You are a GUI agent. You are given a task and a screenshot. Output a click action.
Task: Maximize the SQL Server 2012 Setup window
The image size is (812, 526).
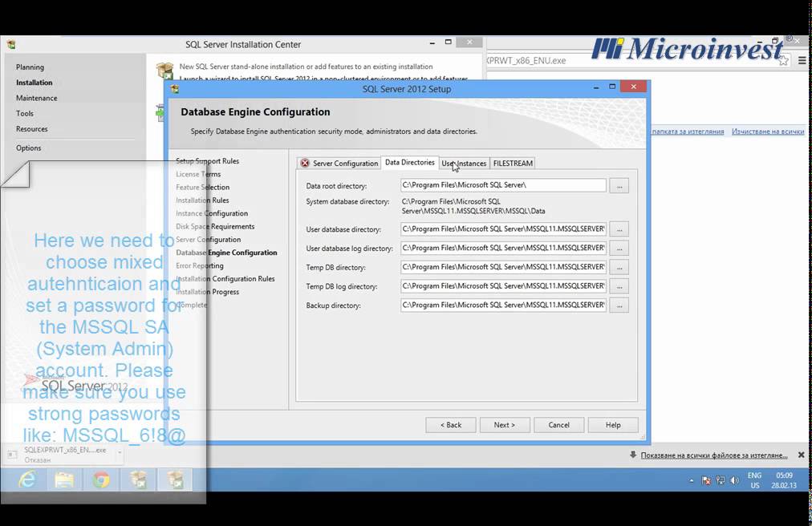point(612,87)
